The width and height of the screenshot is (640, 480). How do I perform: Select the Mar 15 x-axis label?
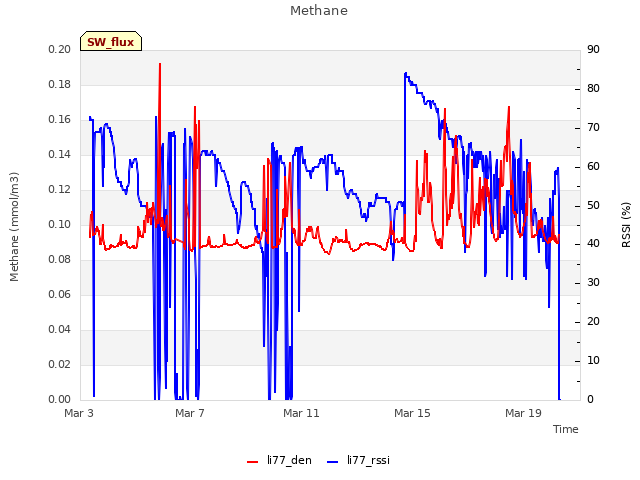pos(412,413)
